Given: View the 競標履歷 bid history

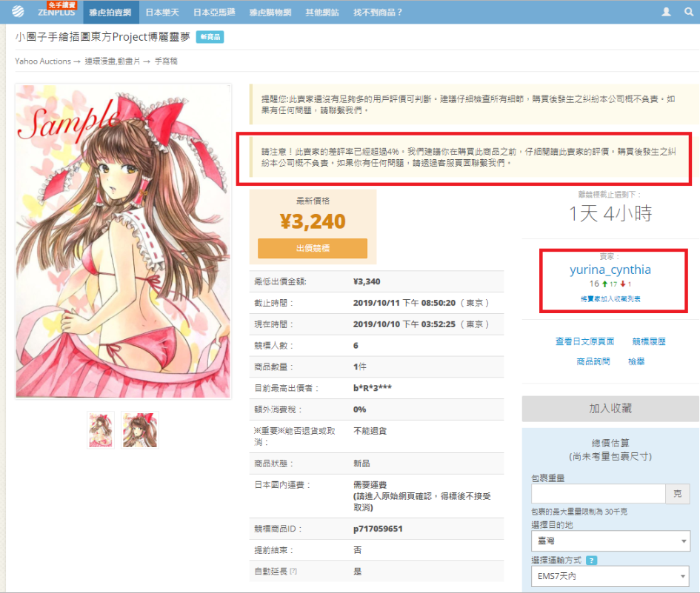Looking at the screenshot, I should [x=649, y=341].
